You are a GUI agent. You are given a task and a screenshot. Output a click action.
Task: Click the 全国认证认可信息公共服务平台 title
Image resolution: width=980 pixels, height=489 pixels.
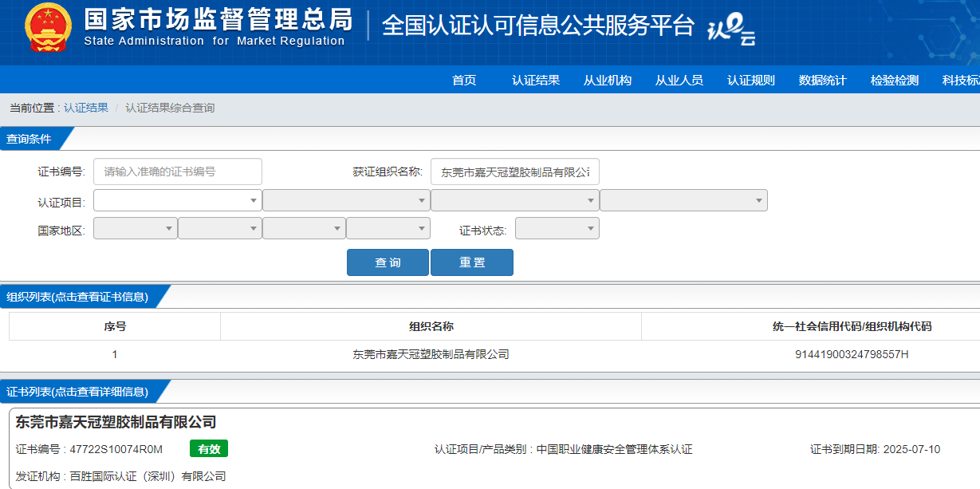(539, 26)
